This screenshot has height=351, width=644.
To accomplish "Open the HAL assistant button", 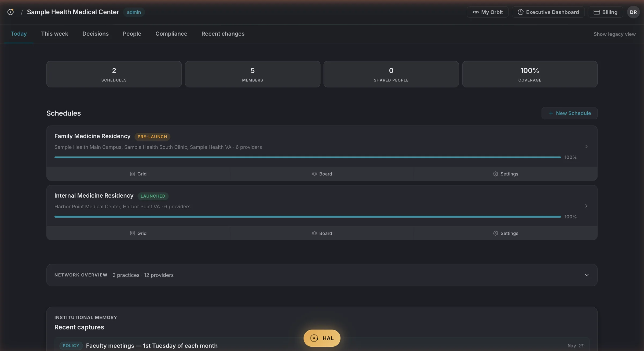I will tap(322, 338).
